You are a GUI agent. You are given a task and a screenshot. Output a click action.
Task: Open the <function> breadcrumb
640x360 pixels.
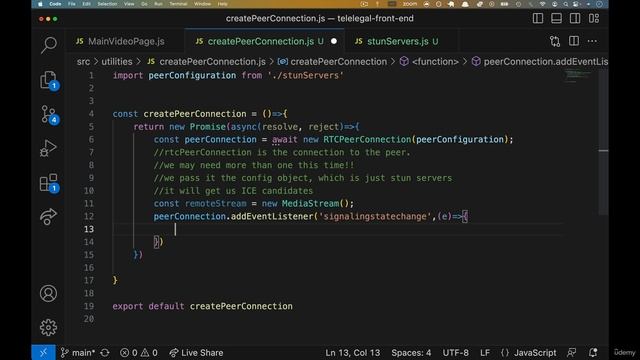tap(429, 62)
